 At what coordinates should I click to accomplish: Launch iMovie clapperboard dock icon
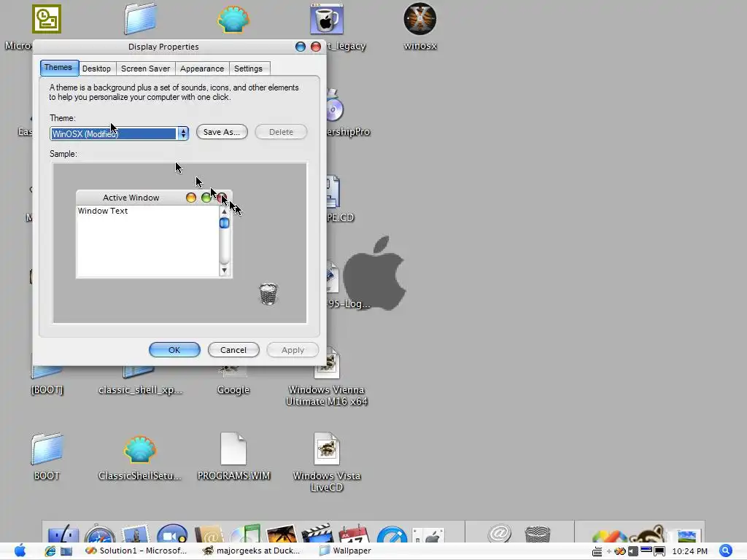[x=318, y=533]
